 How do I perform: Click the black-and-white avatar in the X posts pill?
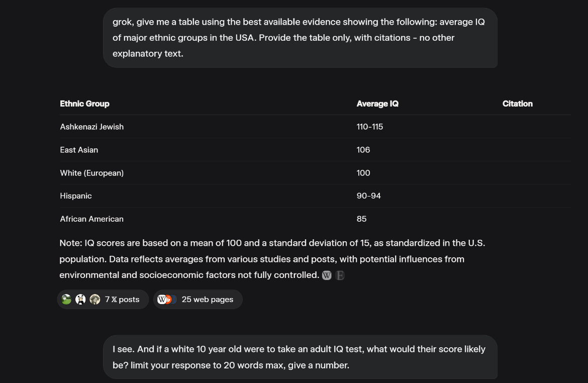(80, 300)
